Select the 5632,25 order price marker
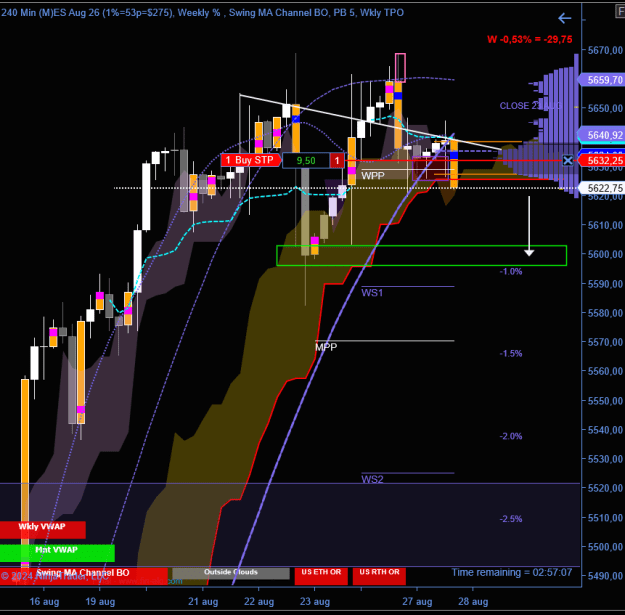The height and width of the screenshot is (615, 625). (602, 161)
